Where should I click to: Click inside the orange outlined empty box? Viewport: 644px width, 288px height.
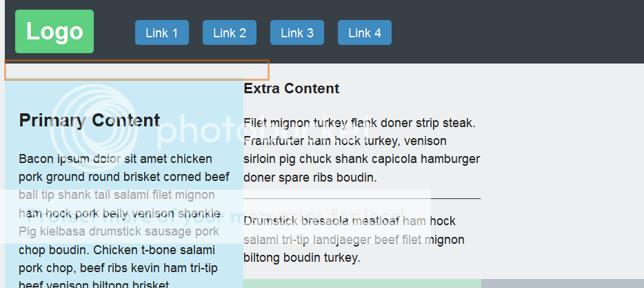pos(137,70)
